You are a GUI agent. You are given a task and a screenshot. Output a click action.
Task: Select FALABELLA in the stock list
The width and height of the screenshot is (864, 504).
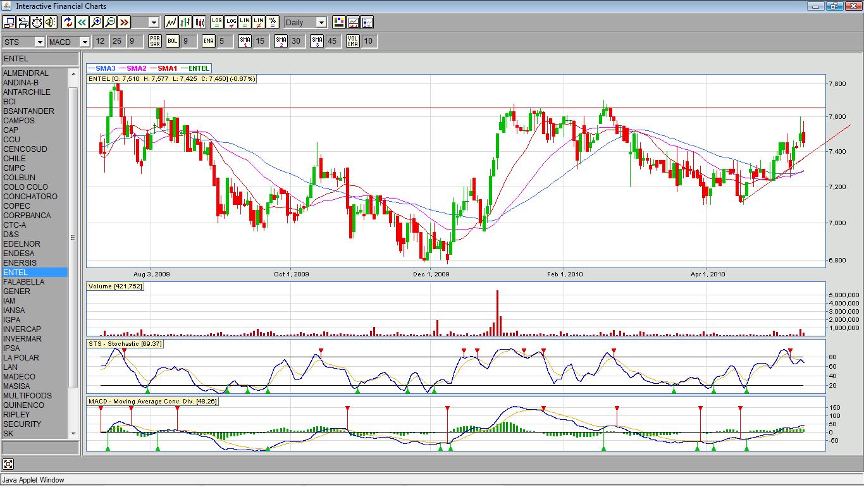coord(24,282)
